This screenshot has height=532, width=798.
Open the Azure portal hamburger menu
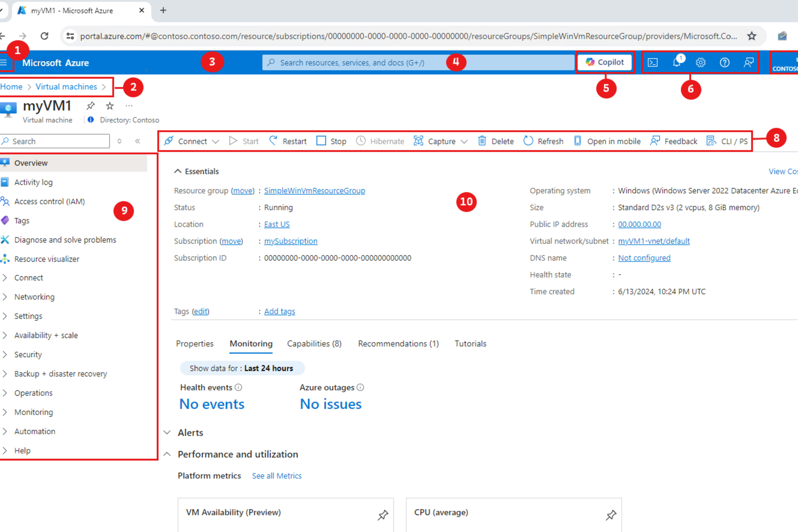[x=4, y=62]
